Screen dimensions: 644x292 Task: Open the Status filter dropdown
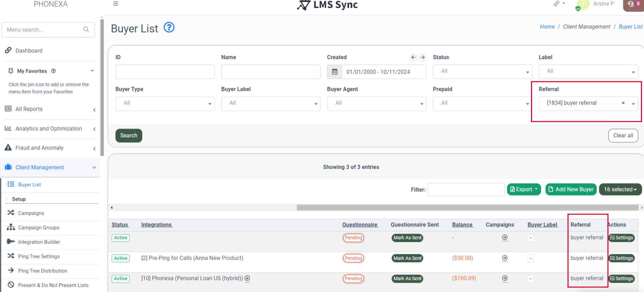click(x=482, y=71)
